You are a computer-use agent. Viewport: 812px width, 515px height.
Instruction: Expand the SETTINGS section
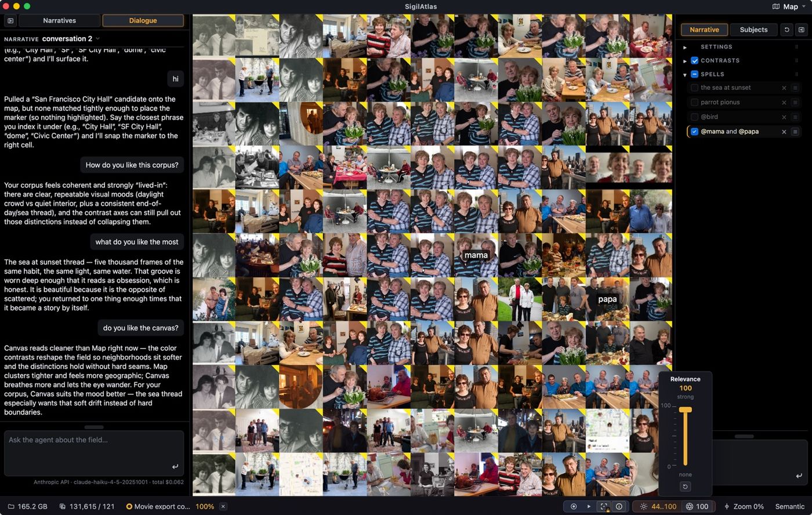coord(685,47)
